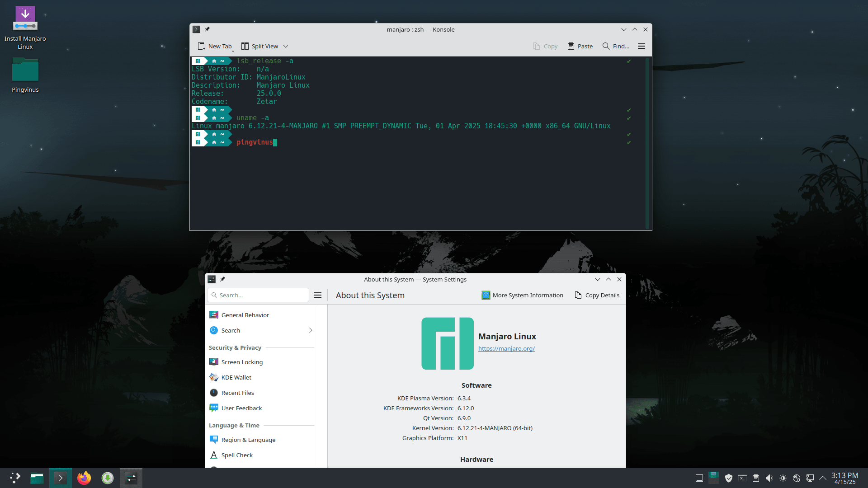
Task: Toggle pin on all desktops for System Settings
Action: coord(222,279)
